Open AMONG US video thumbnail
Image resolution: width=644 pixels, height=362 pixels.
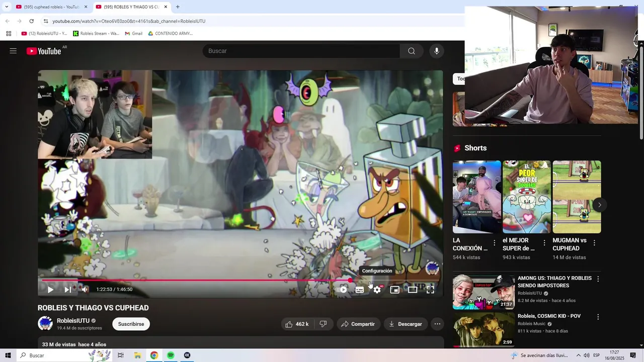[484, 292]
